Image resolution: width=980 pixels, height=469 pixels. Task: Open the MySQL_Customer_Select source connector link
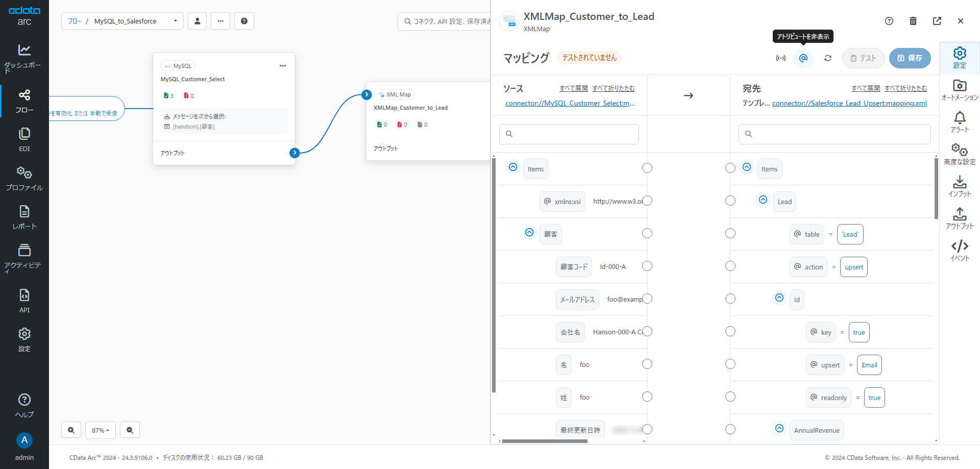tap(570, 103)
